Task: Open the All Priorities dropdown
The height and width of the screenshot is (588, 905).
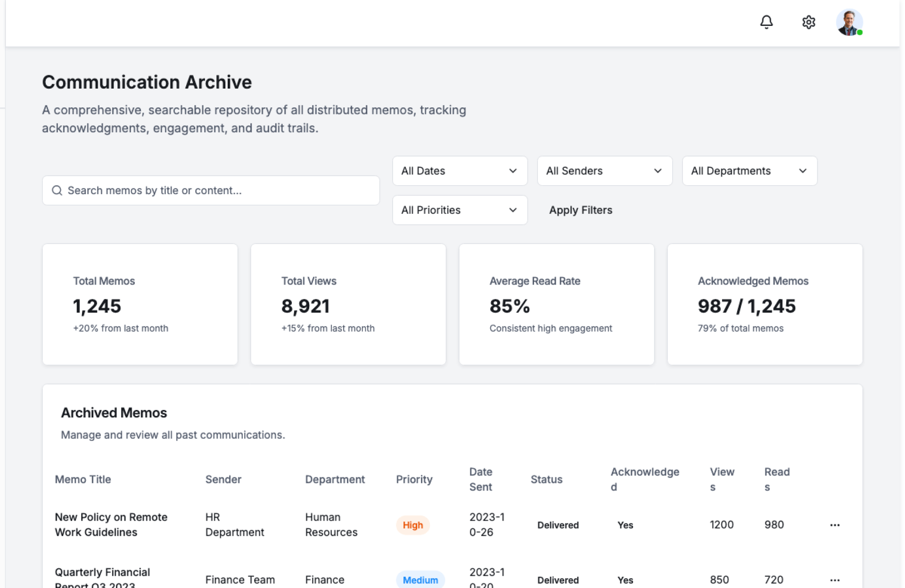Action: pyautogui.click(x=459, y=210)
